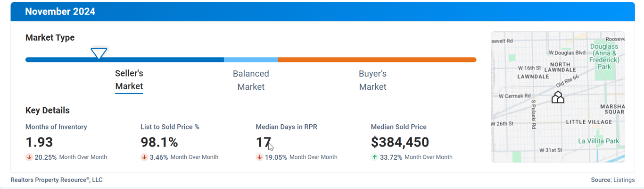Click the orange Buyer's Market bar segment
The width and height of the screenshot is (644, 189).
pos(377,60)
